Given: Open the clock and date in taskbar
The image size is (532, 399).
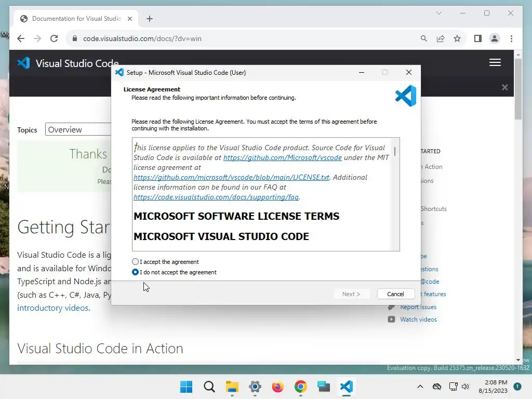Looking at the screenshot, I should point(493,387).
